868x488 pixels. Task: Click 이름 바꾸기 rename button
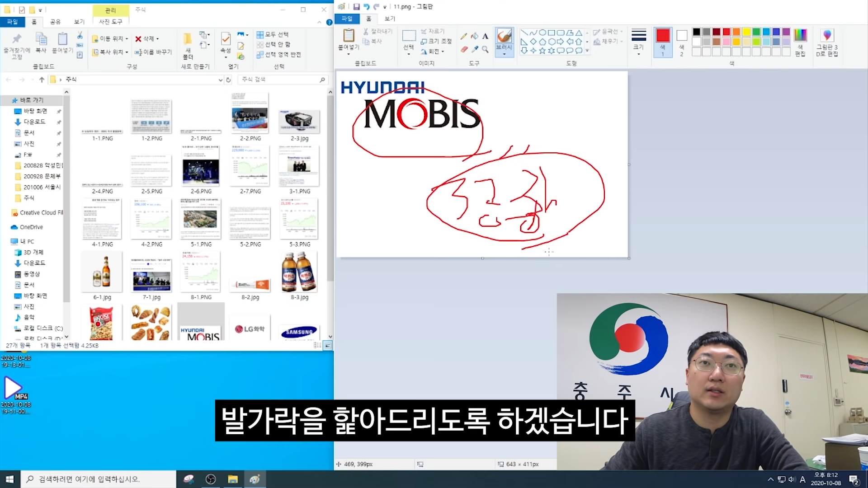click(x=154, y=52)
